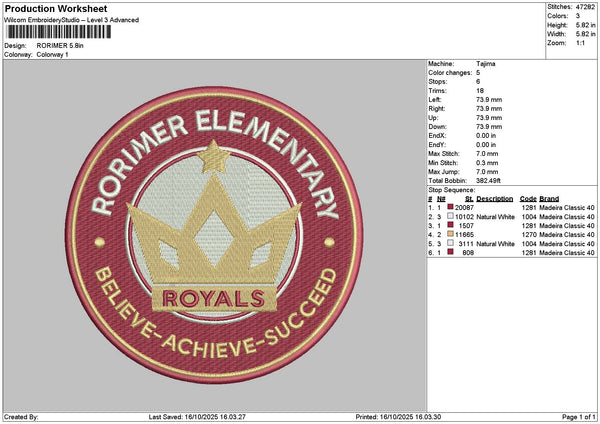Viewport: 600px width, 424px height.
Task: Click the 'Brand' column header
Action: pyautogui.click(x=549, y=199)
